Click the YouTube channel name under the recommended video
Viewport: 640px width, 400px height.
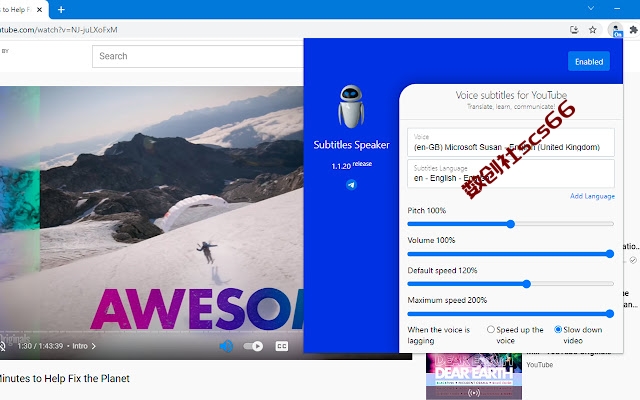(540, 365)
